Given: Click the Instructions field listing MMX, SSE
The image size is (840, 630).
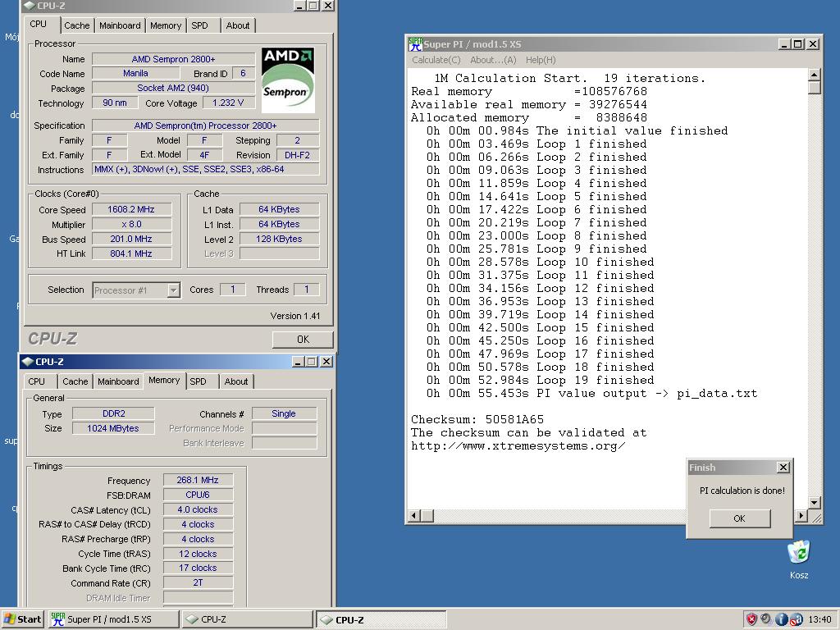Looking at the screenshot, I should [206, 169].
